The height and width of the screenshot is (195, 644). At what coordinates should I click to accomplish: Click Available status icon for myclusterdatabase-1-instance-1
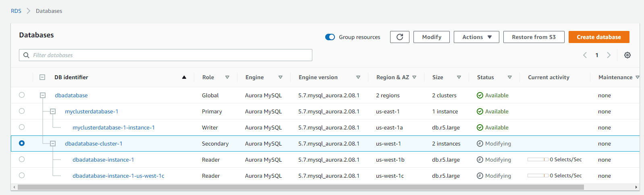[480, 127]
